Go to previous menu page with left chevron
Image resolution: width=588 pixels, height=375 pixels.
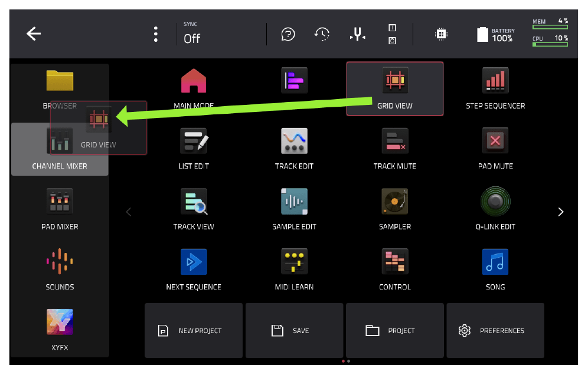pyautogui.click(x=129, y=212)
